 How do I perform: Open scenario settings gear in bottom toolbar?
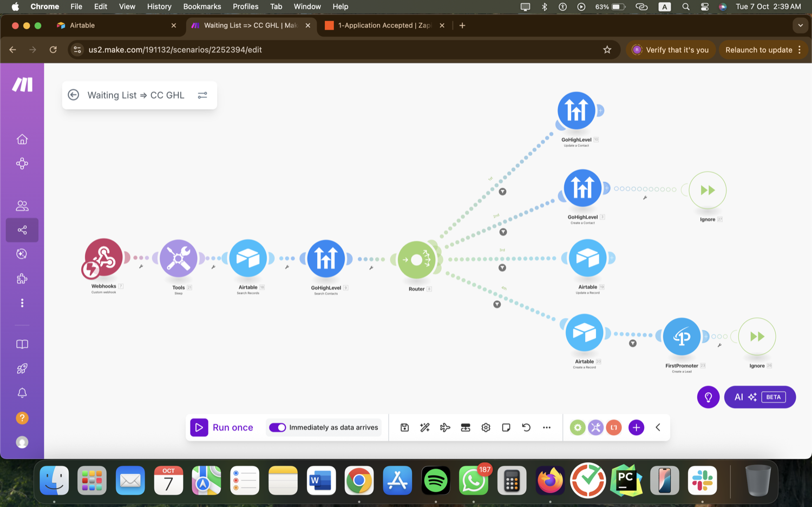click(x=486, y=427)
